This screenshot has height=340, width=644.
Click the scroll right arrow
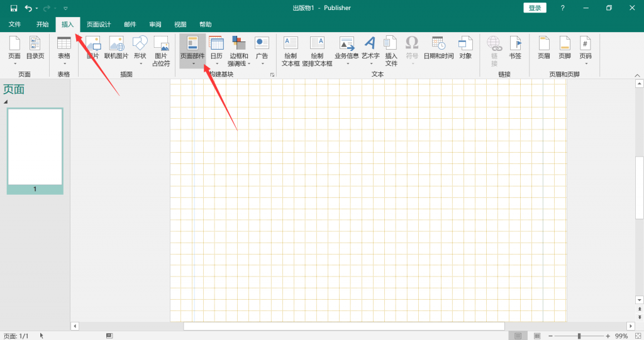coord(631,326)
